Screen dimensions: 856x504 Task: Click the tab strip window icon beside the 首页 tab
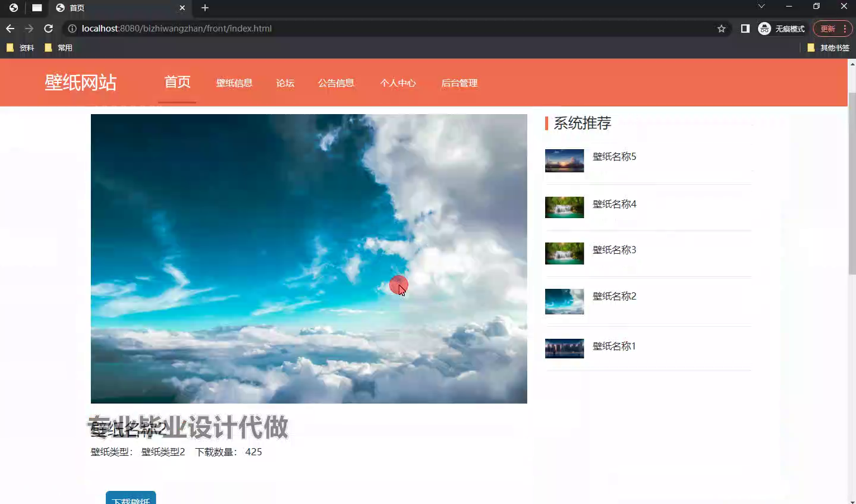[x=37, y=8]
